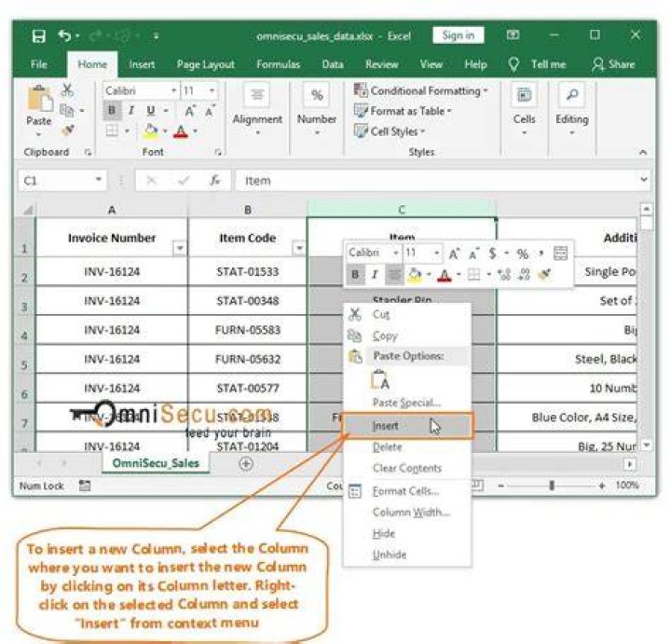Toggle Italic in the mini toolbar
Image resolution: width=671 pixels, height=644 pixels.
click(x=375, y=274)
